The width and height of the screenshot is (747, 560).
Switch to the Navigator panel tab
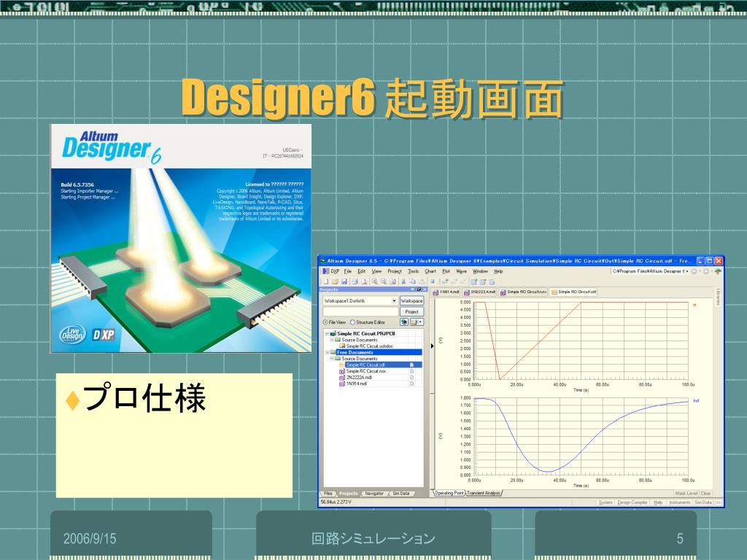click(x=374, y=494)
